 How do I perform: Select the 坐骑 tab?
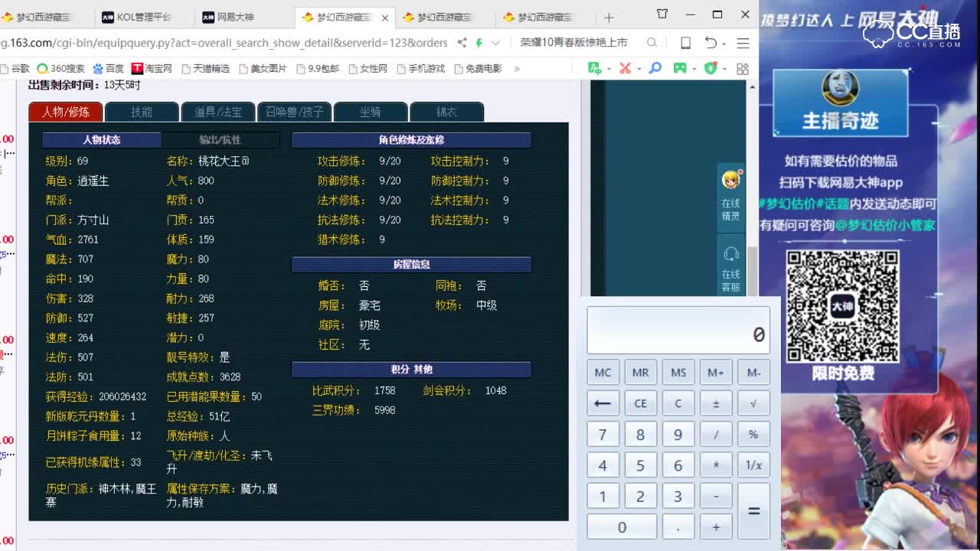point(371,112)
